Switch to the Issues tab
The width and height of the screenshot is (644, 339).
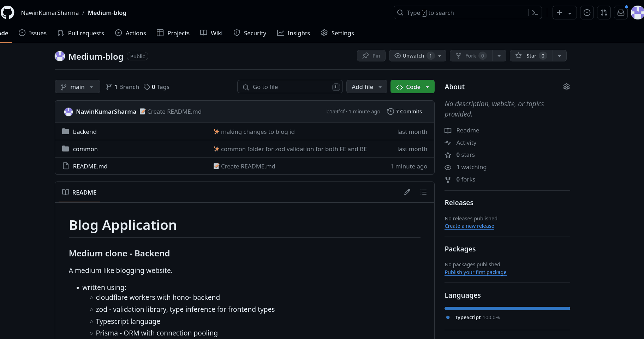[x=32, y=33]
